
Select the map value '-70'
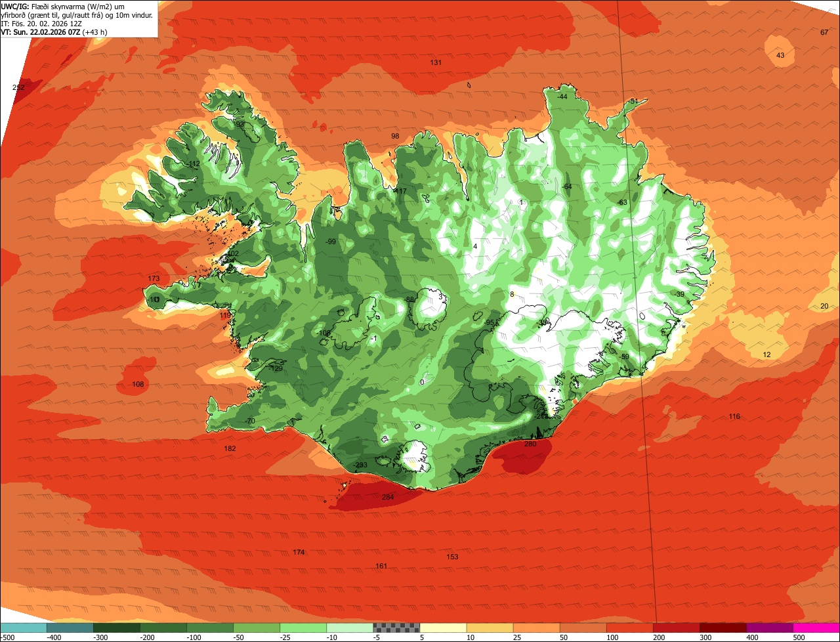pos(249,421)
